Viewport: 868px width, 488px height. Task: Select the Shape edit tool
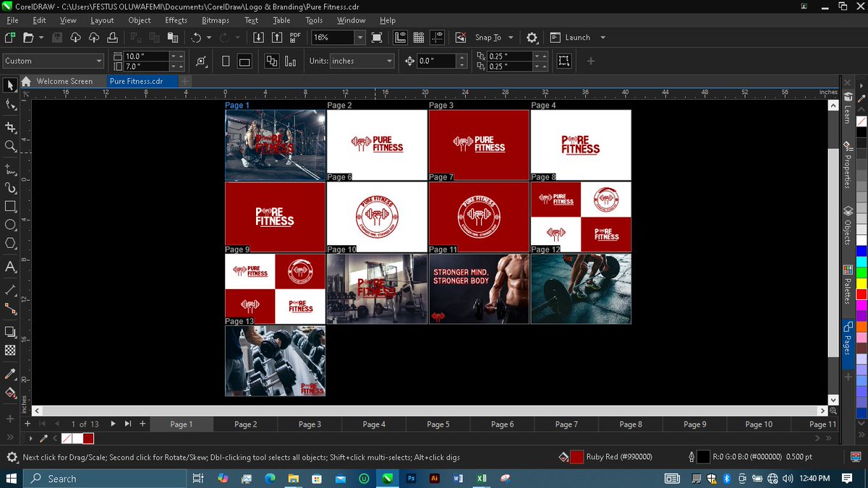10,106
